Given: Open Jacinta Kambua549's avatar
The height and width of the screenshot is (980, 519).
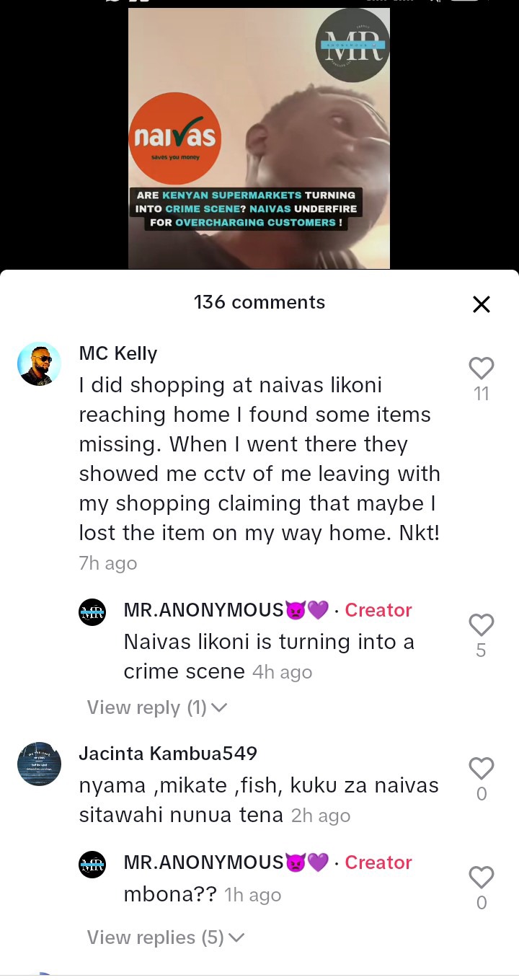Looking at the screenshot, I should [39, 764].
